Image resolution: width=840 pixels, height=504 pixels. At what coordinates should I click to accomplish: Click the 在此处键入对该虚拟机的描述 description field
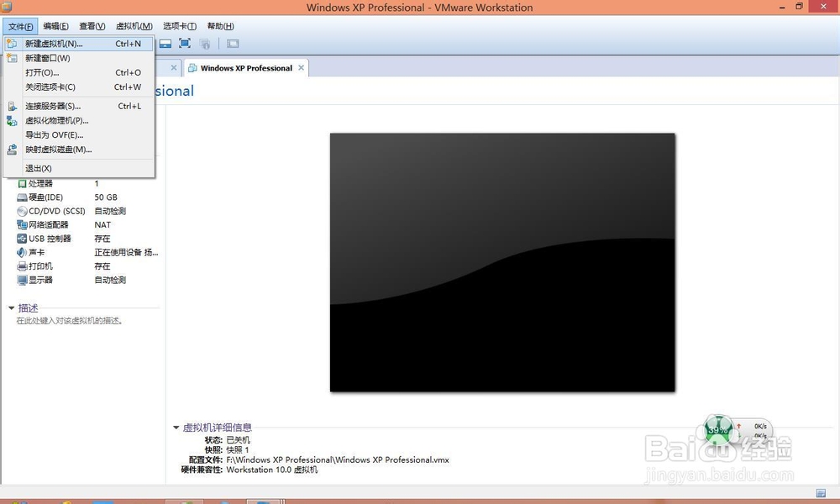pos(70,321)
